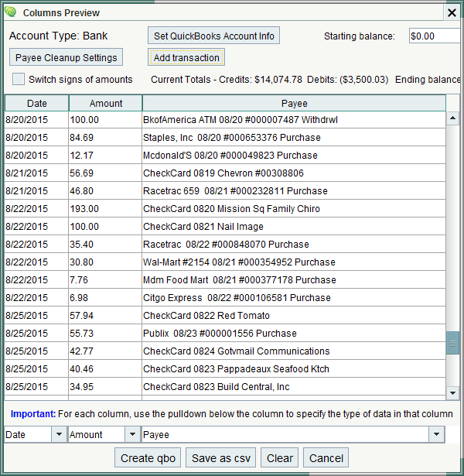
Task: Select the BkofAmerica ATM Withdrwl payee cell
Action: point(294,120)
